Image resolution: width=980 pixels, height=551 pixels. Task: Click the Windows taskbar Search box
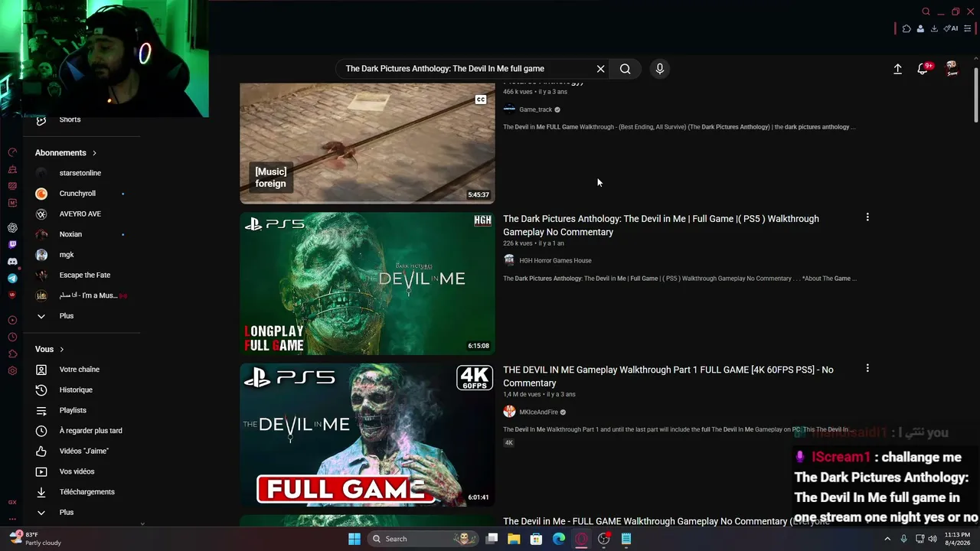pyautogui.click(x=423, y=539)
